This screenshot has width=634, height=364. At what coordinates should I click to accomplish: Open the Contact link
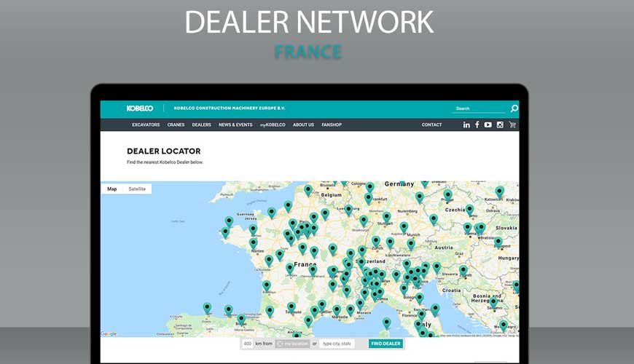[x=431, y=125]
